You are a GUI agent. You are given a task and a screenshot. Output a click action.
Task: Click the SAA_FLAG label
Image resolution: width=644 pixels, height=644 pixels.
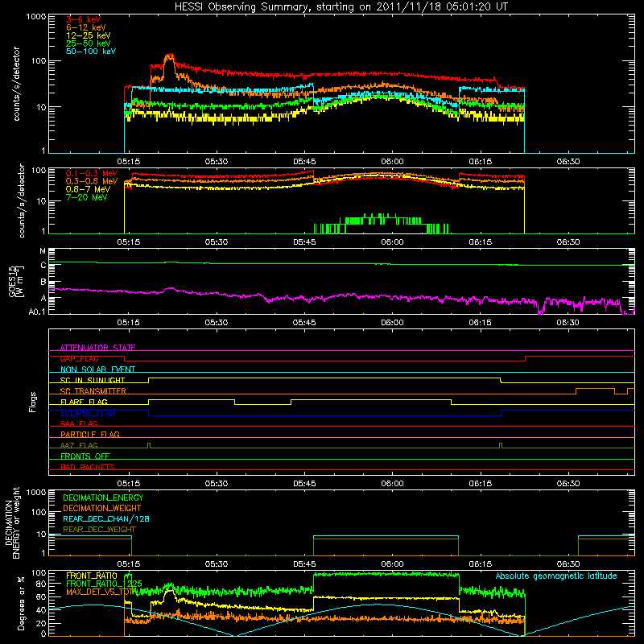click(79, 423)
